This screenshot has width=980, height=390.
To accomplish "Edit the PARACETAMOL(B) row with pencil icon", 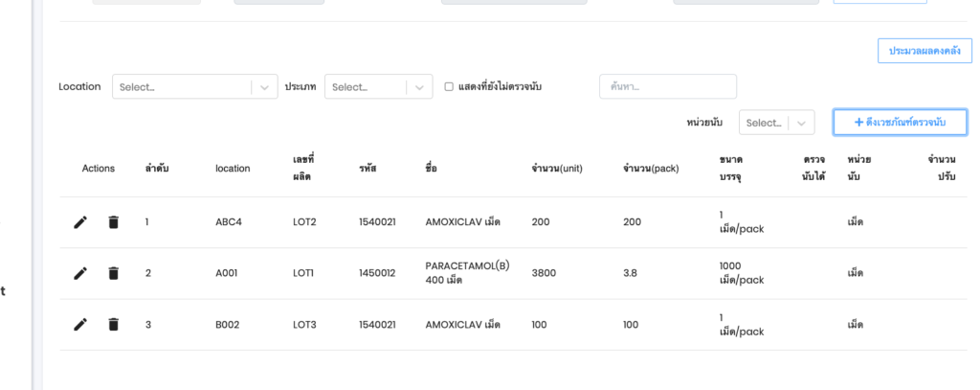I will pos(80,273).
